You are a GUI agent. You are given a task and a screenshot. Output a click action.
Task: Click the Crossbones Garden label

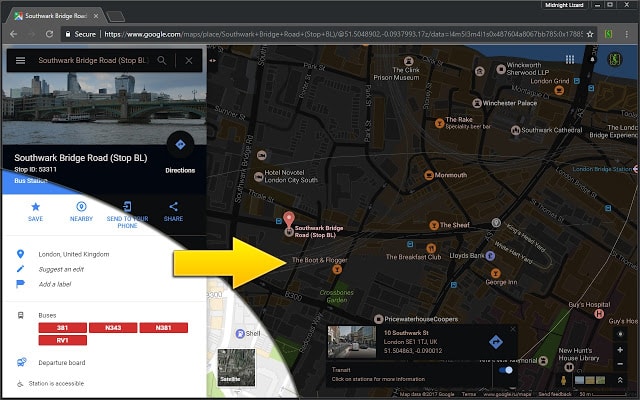(x=337, y=296)
